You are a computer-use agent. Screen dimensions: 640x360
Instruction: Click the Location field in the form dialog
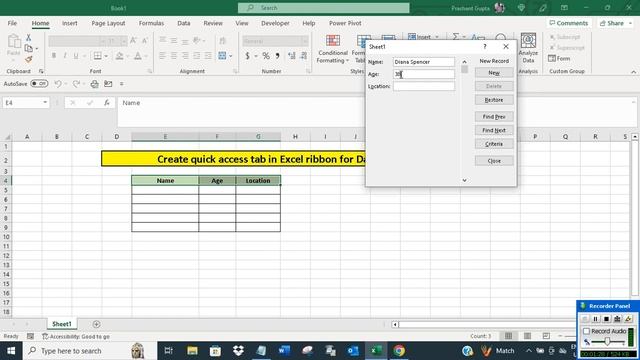coord(424,86)
